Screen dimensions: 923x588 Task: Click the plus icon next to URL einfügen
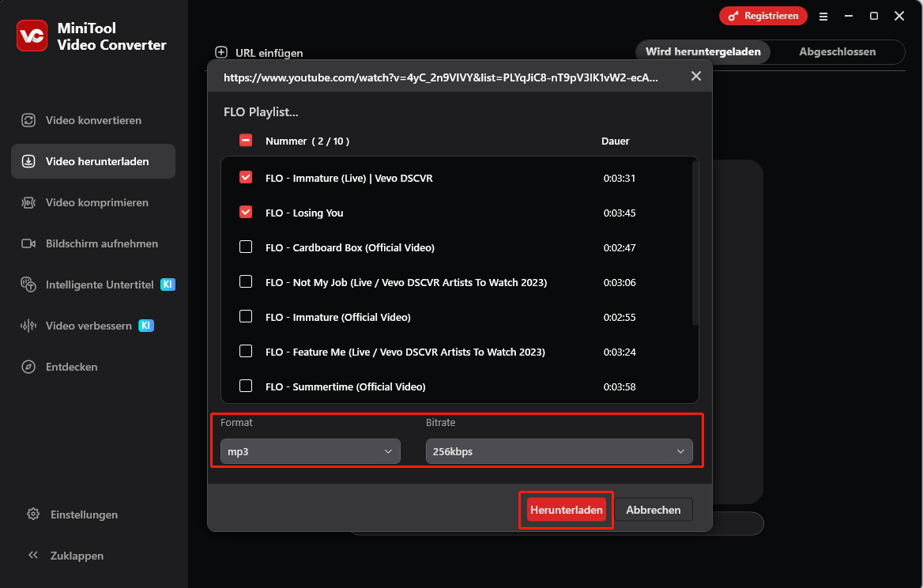[x=221, y=52]
